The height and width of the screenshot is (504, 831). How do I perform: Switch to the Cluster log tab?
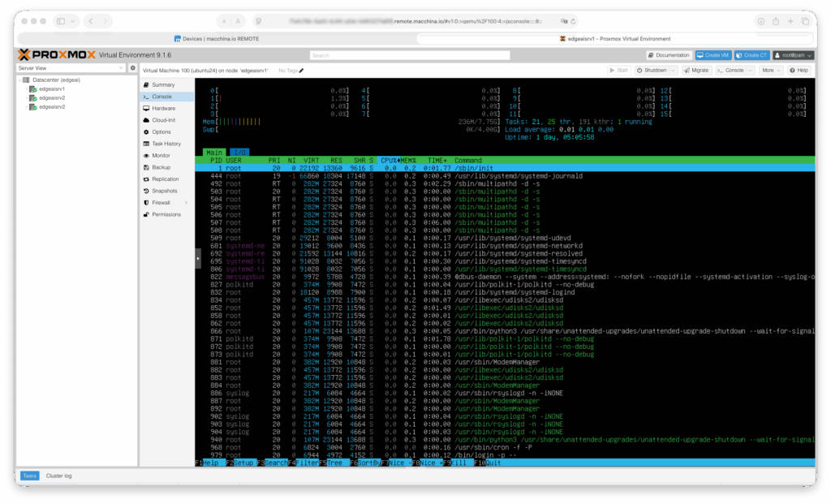(x=61, y=475)
